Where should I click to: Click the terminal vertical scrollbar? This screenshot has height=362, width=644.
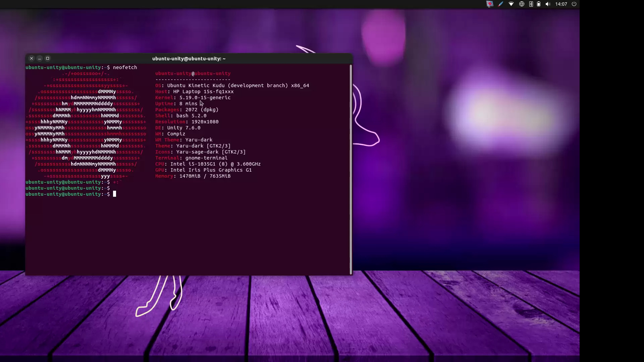pos(351,169)
